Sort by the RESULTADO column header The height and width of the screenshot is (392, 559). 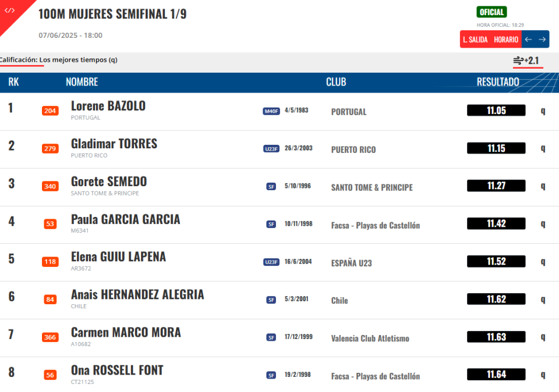coord(498,82)
